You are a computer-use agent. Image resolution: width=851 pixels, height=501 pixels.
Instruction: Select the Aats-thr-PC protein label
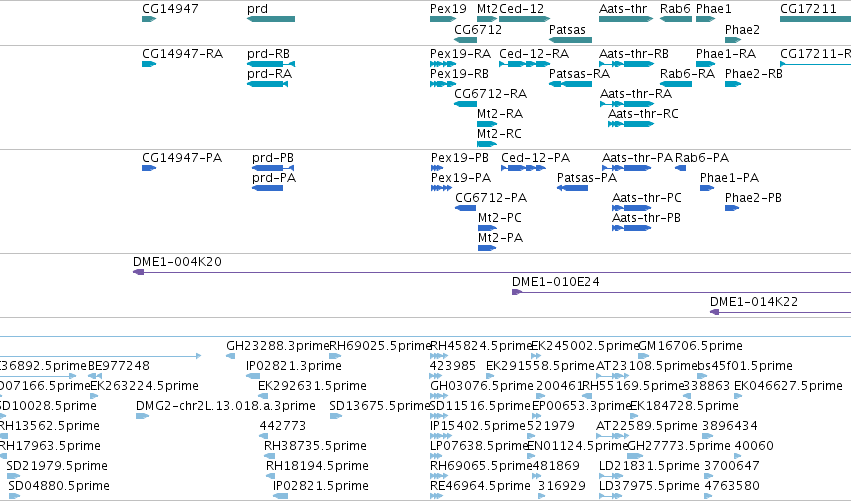[646, 198]
